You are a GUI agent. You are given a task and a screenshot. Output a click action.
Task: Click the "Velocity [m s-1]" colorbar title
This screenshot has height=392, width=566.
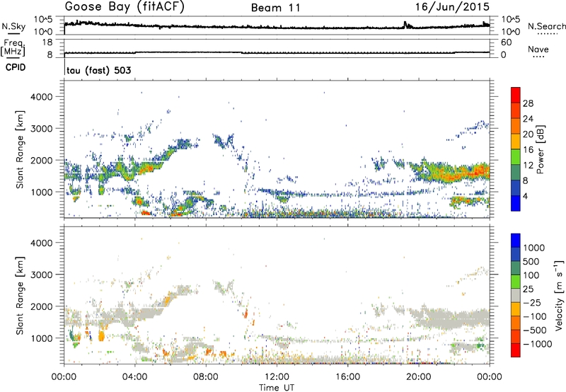560,296
